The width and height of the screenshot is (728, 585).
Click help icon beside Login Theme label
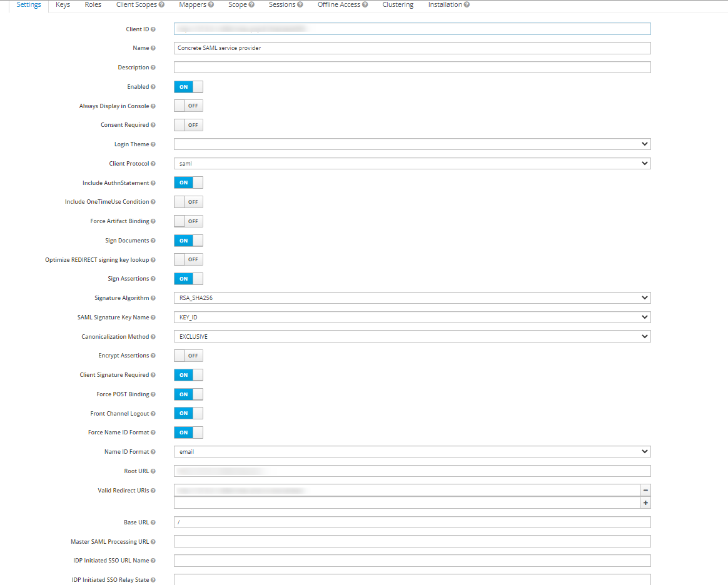pos(153,144)
